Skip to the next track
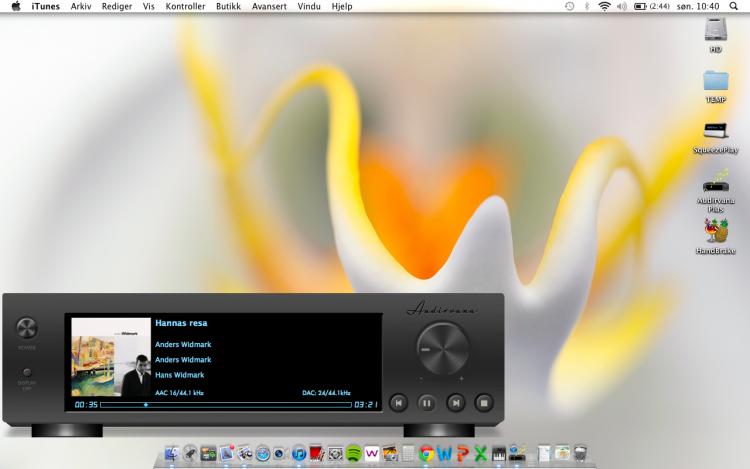Image resolution: width=750 pixels, height=469 pixels. click(x=455, y=403)
